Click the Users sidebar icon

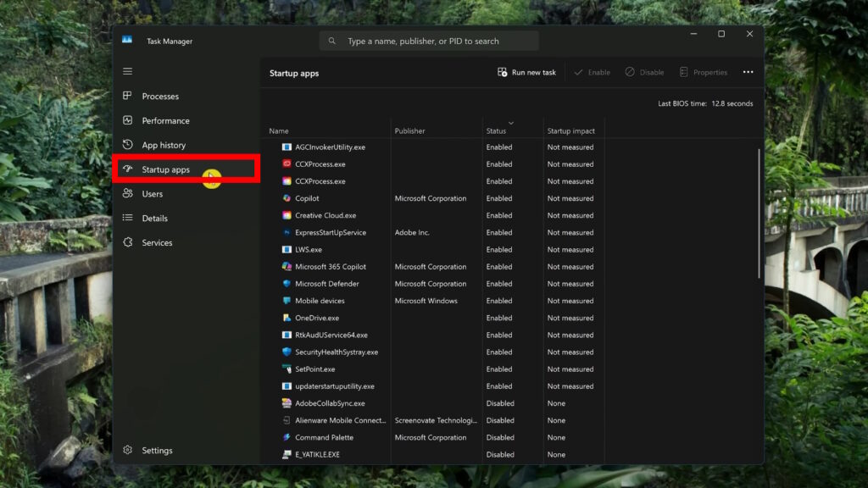(127, 193)
